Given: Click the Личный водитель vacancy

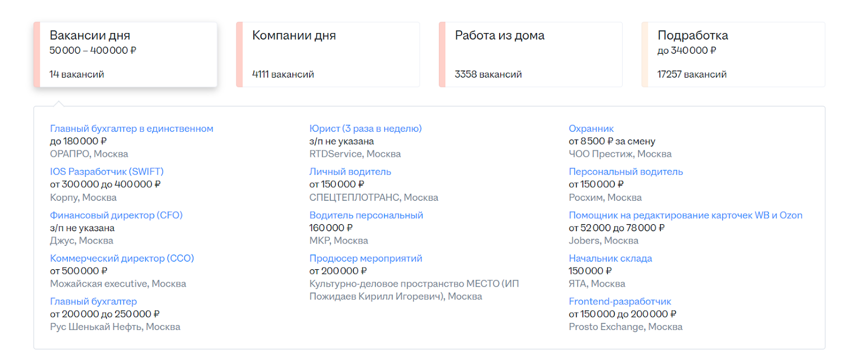Looking at the screenshot, I should [350, 172].
